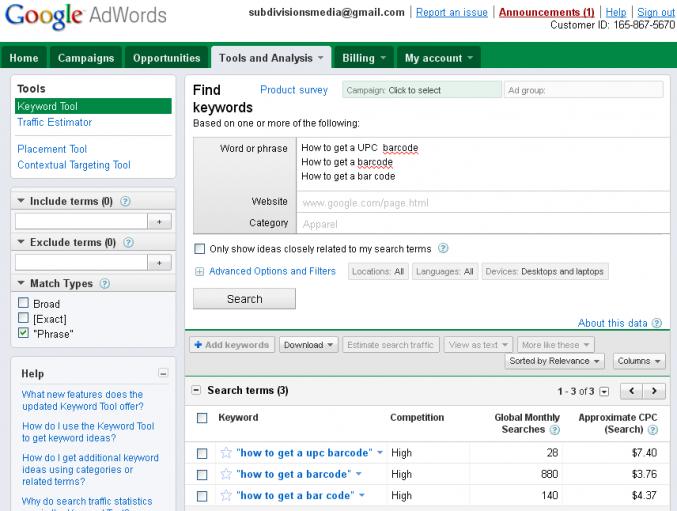
Task: Collapse the Help panel with minus icon
Action: [163, 373]
